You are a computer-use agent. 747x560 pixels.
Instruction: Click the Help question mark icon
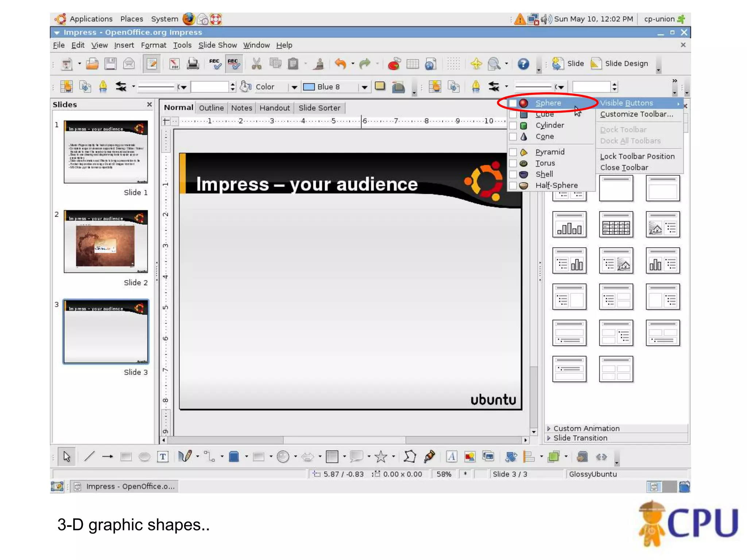523,64
